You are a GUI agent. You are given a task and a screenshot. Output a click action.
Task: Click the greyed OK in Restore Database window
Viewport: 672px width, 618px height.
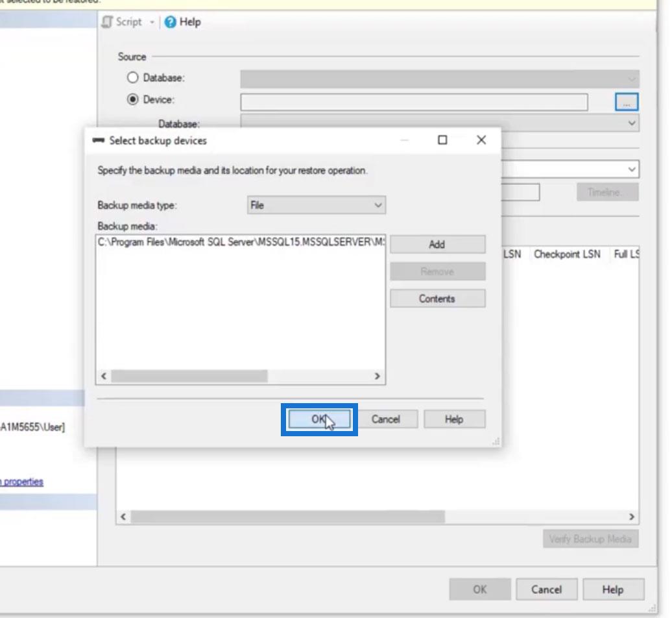(x=480, y=589)
